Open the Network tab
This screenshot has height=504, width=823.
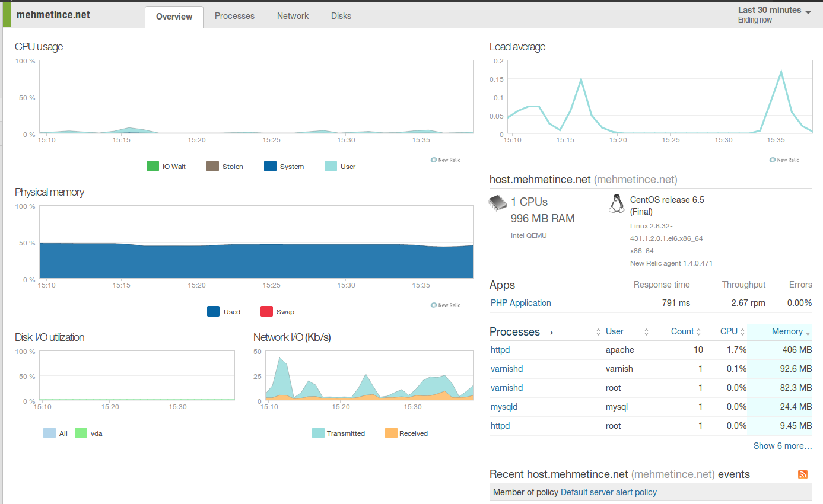(x=293, y=16)
